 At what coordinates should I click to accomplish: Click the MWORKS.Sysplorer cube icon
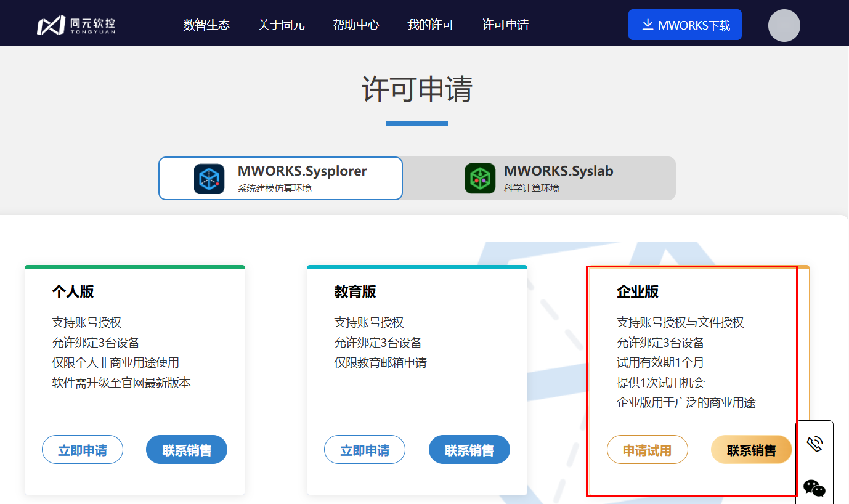point(209,179)
